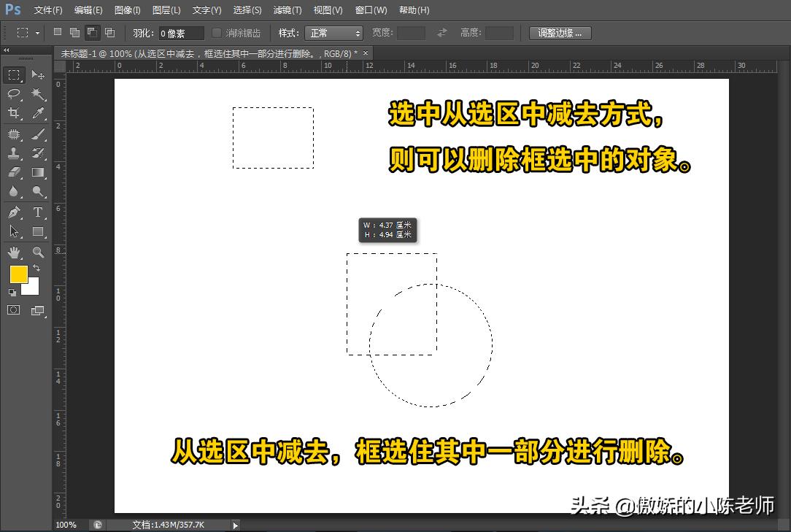Click the 调整边缘 (Refine Edge) button
Image resolution: width=791 pixels, height=532 pixels.
coord(559,32)
